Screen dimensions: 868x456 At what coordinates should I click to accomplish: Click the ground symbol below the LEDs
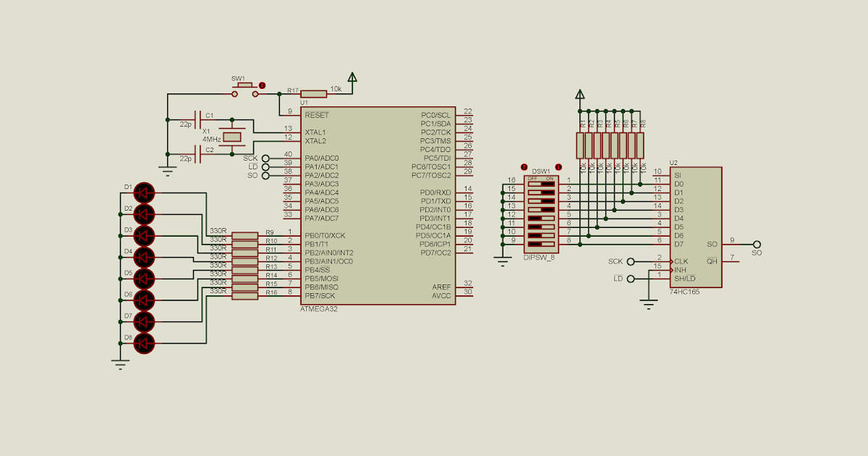(120, 363)
